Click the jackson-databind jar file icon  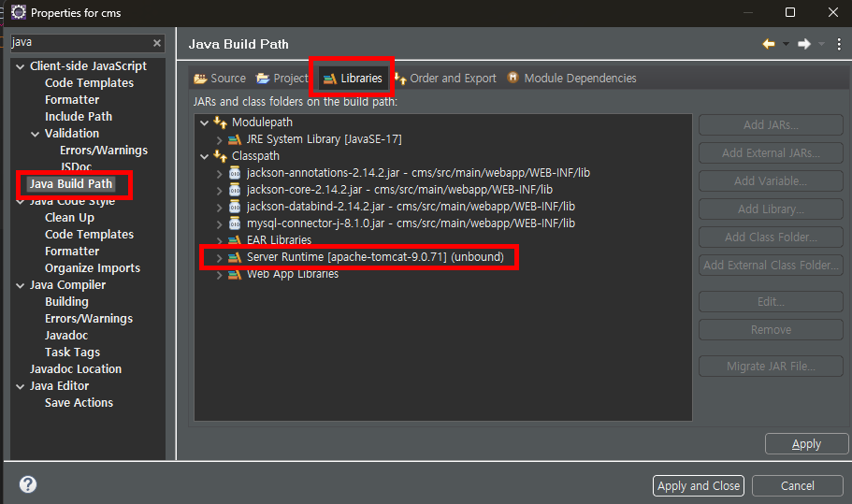[235, 207]
